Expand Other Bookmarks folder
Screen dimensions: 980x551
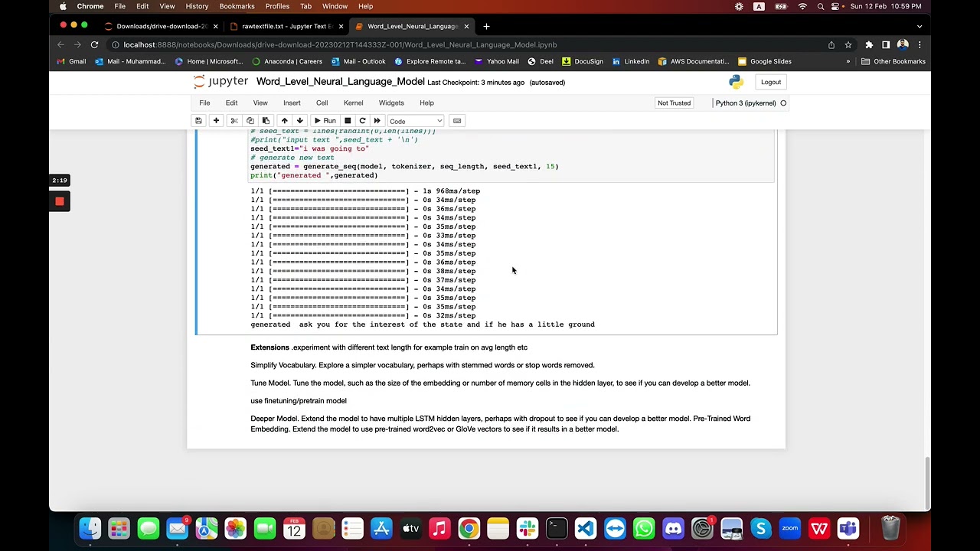pyautogui.click(x=893, y=61)
